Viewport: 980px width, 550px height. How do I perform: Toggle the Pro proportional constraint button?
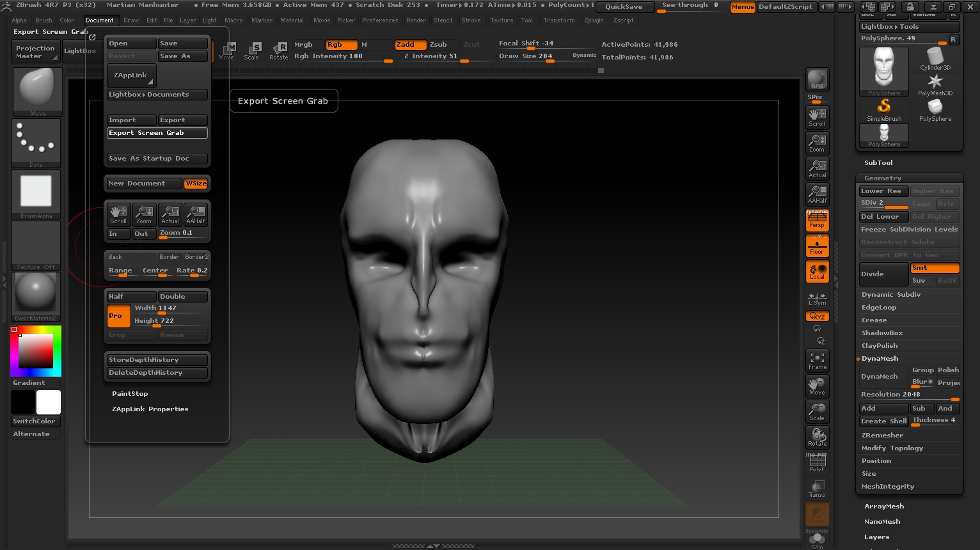[x=118, y=315]
